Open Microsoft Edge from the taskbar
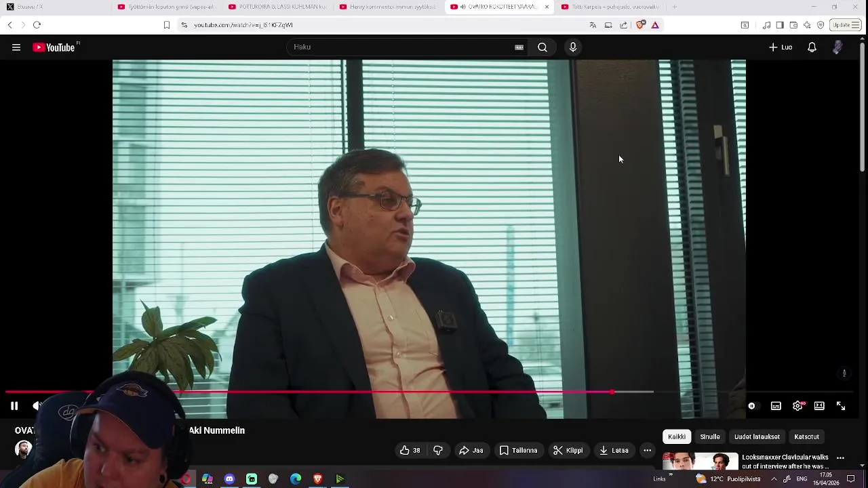 [x=296, y=479]
